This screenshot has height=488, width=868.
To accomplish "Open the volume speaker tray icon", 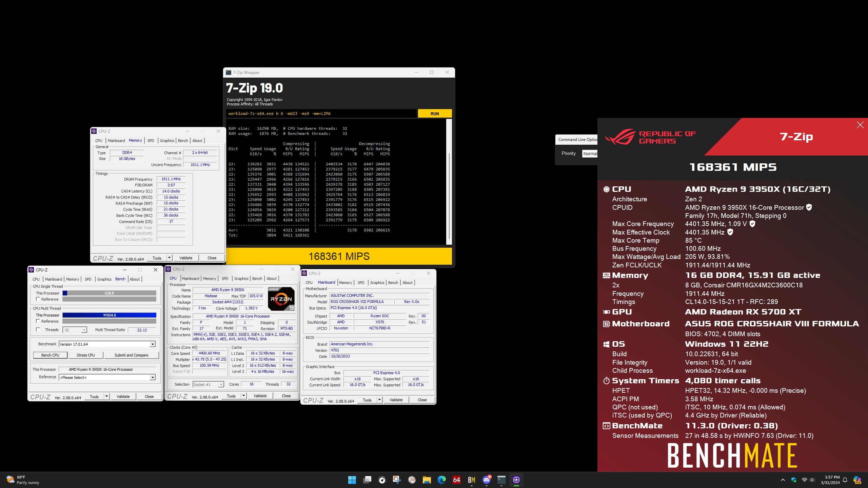I will pyautogui.click(x=812, y=480).
